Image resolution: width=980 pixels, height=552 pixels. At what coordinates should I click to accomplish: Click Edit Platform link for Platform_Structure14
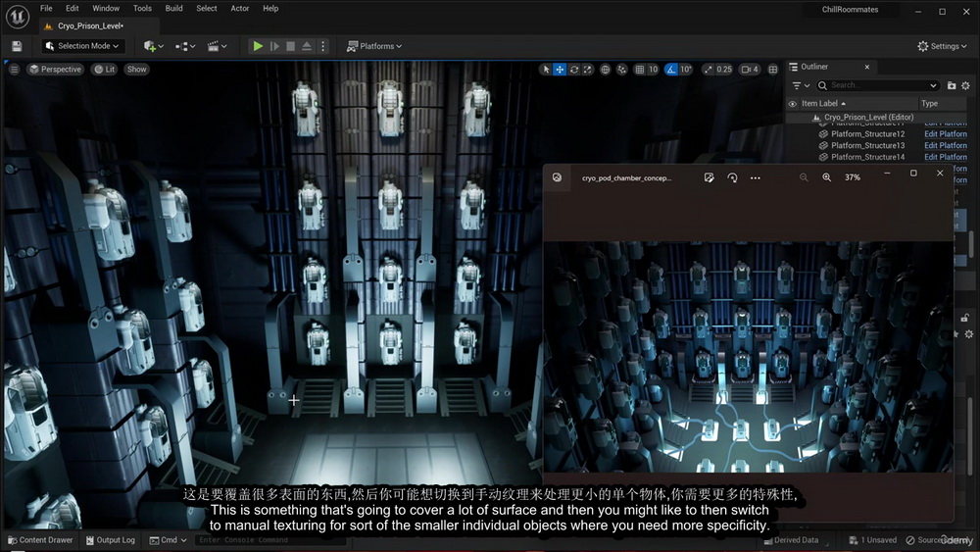[946, 158]
